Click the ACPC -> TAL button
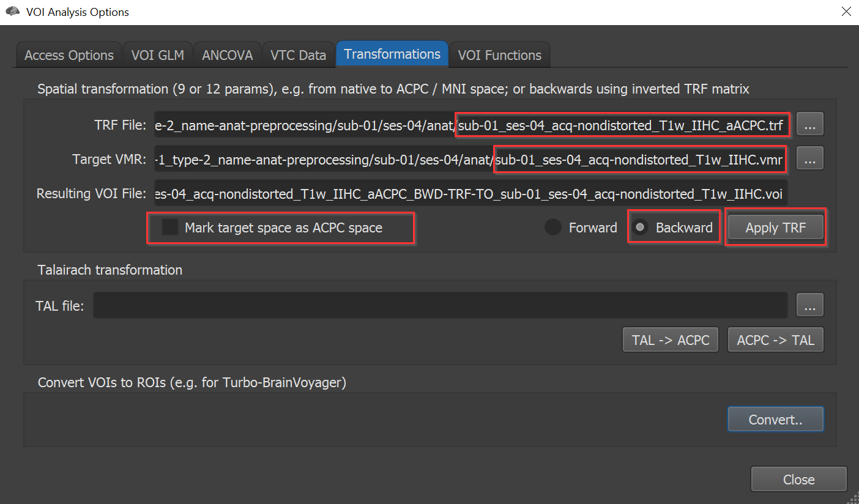 (x=775, y=340)
